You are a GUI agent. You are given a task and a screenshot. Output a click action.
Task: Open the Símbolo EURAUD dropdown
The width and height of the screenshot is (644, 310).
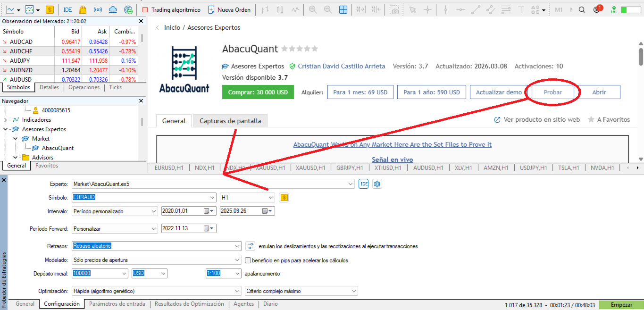pos(212,198)
